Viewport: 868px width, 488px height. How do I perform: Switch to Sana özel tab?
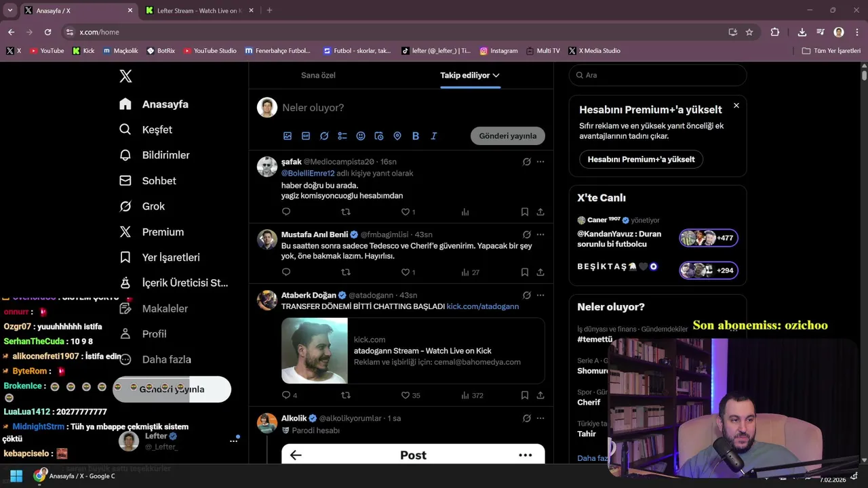(x=318, y=75)
